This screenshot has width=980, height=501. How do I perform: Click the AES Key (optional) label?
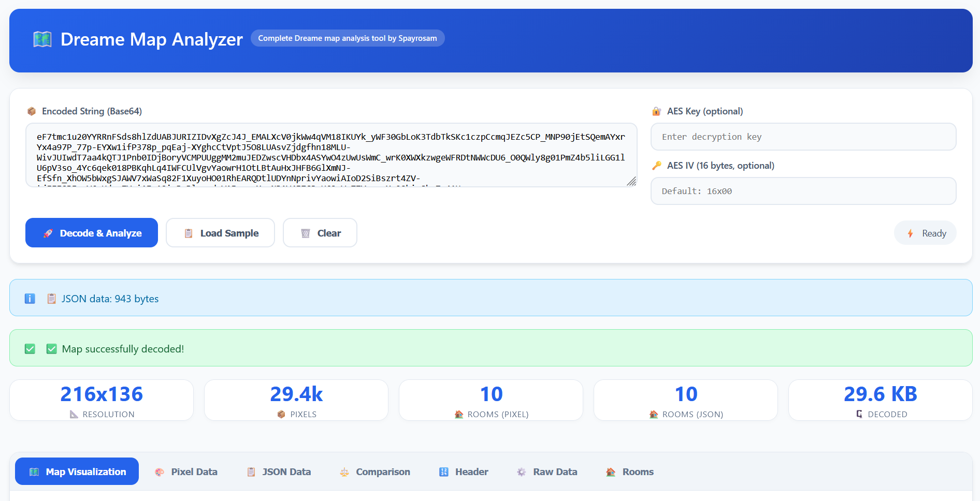pos(705,111)
